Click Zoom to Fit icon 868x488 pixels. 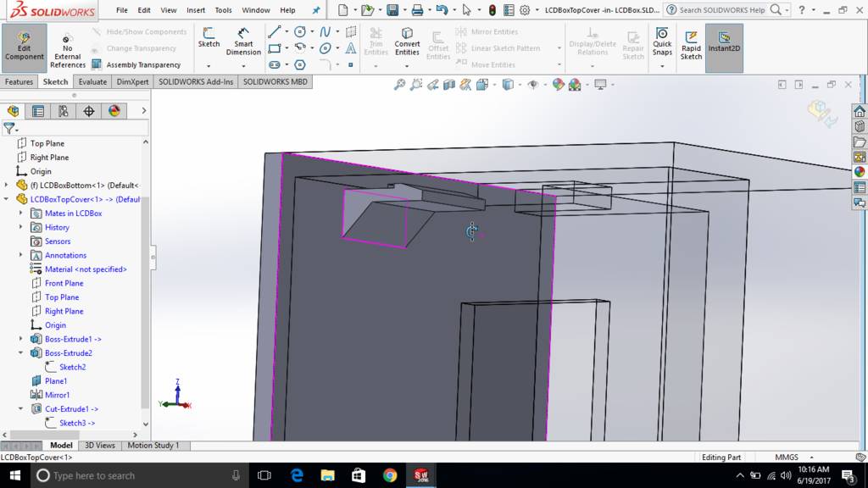399,85
